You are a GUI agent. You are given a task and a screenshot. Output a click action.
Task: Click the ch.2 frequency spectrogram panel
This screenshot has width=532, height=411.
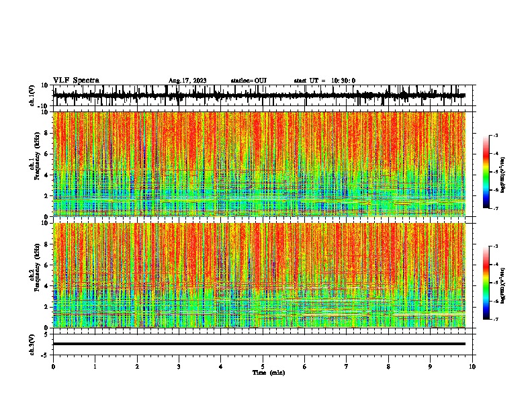click(259, 275)
